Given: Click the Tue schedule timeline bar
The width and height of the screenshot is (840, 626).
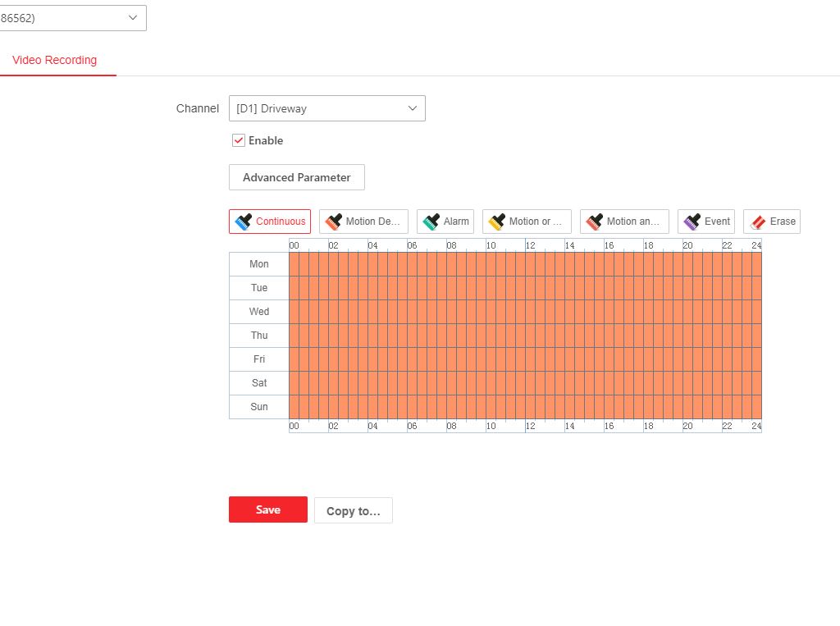Looking at the screenshot, I should (x=525, y=288).
